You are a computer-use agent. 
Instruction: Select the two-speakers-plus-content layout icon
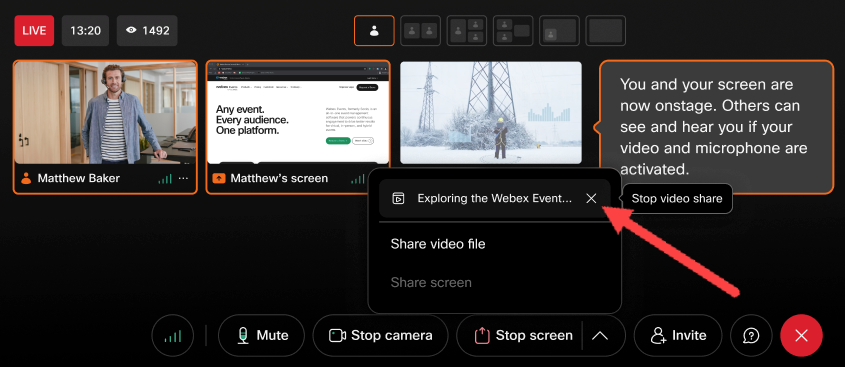tap(513, 31)
